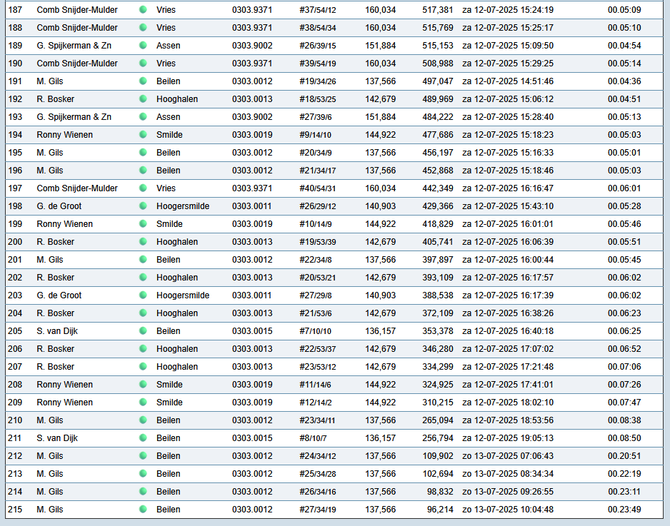Click the green status dot in row 202
Screen dimensions: 670x526
point(143,277)
